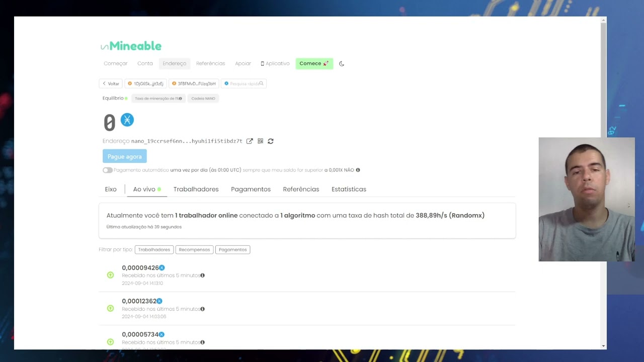Click info icon on mining fee badge
Screen dimensions: 644x362
[x=180, y=99]
